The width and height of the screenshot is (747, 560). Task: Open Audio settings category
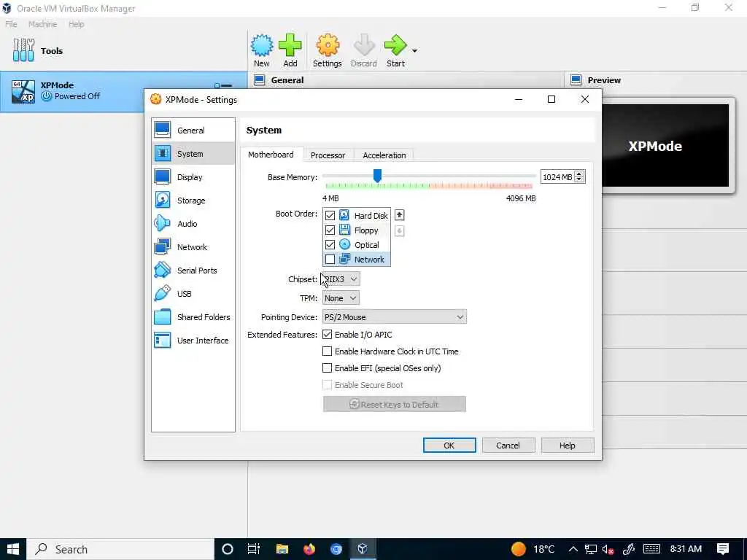(193, 223)
